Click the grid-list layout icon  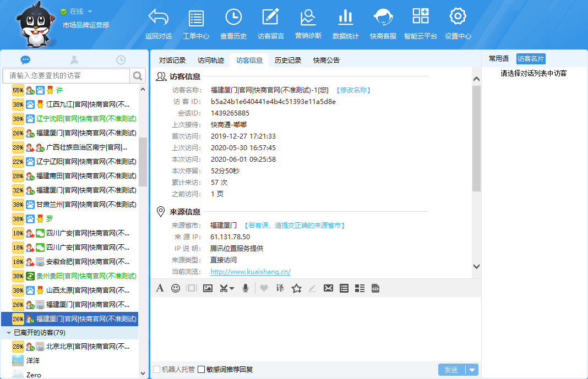click(360, 288)
